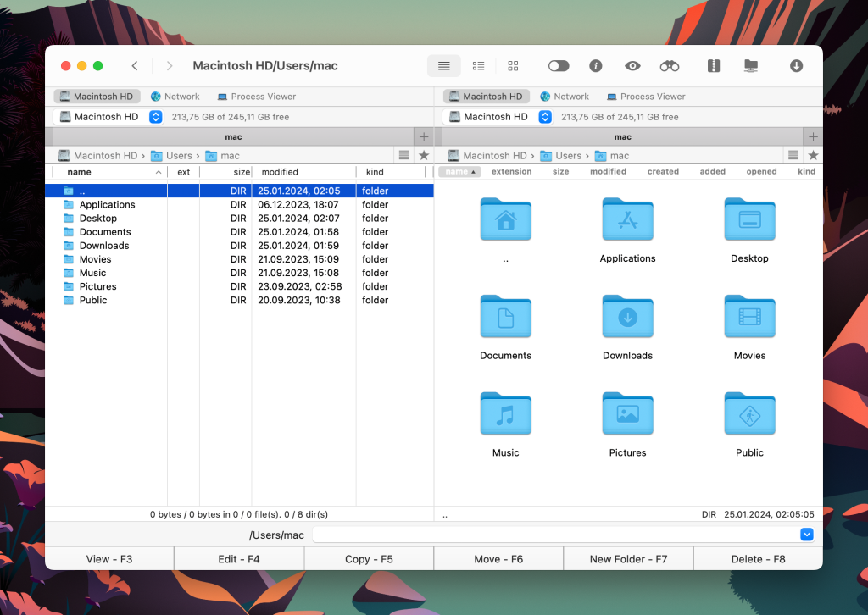The image size is (868, 615).
Task: Open the downloads queue arrow icon
Action: [x=796, y=66]
